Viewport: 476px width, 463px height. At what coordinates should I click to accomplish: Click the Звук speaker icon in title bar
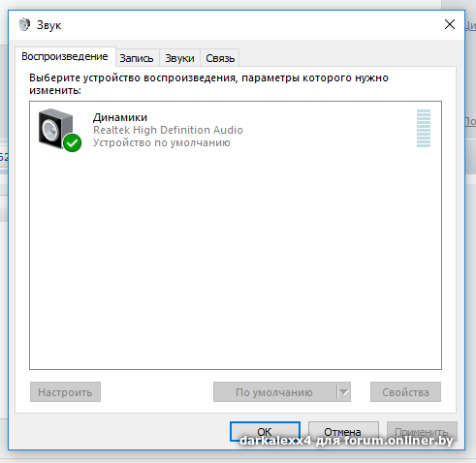[24, 25]
